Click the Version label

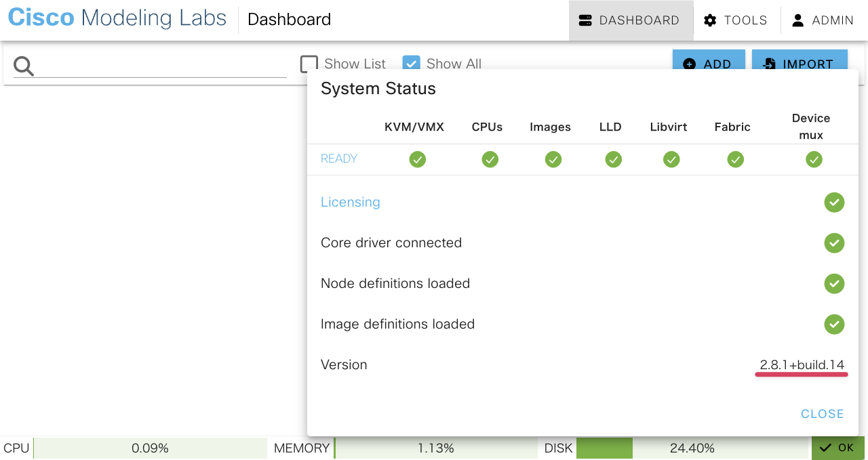(344, 364)
